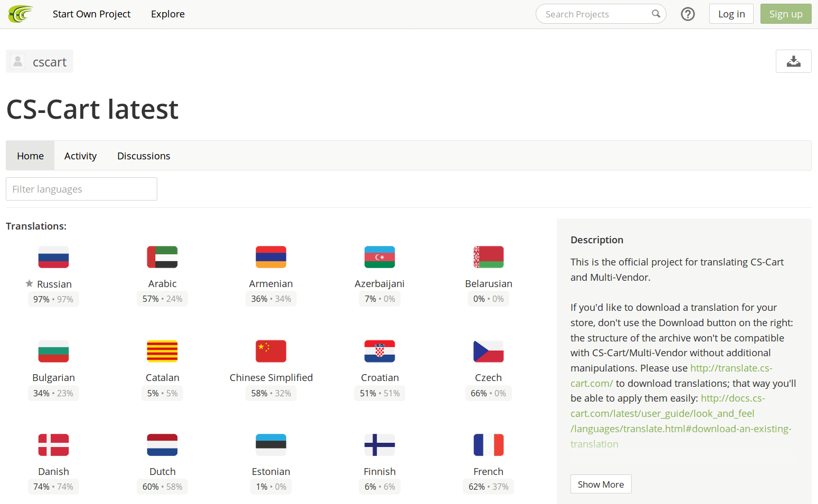
Task: Select the Estonian flag icon
Action: (271, 445)
